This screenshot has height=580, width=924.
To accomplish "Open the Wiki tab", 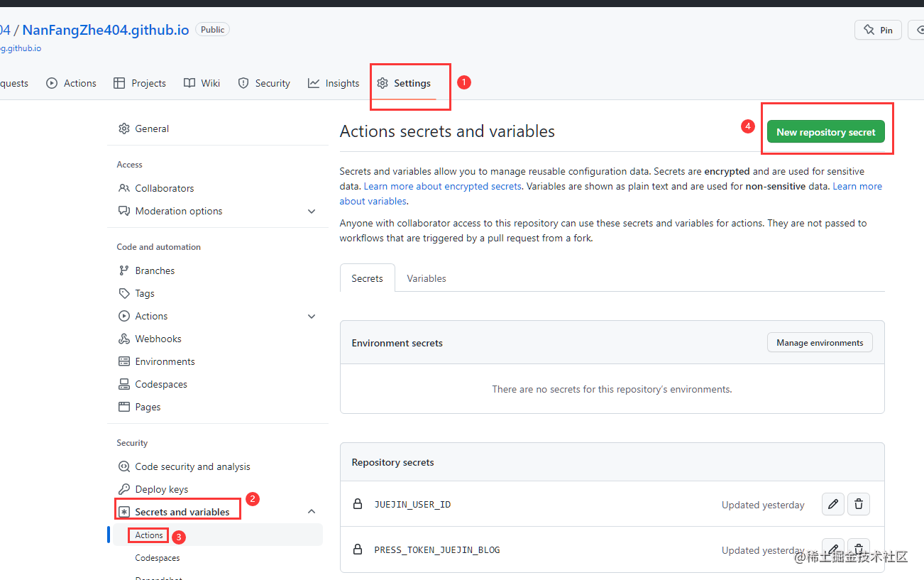I will point(202,83).
